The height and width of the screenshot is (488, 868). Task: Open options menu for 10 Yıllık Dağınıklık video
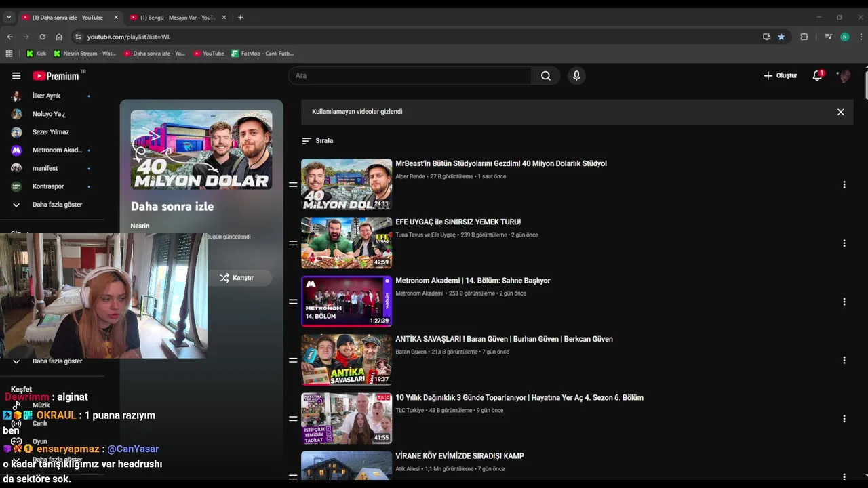pyautogui.click(x=844, y=419)
